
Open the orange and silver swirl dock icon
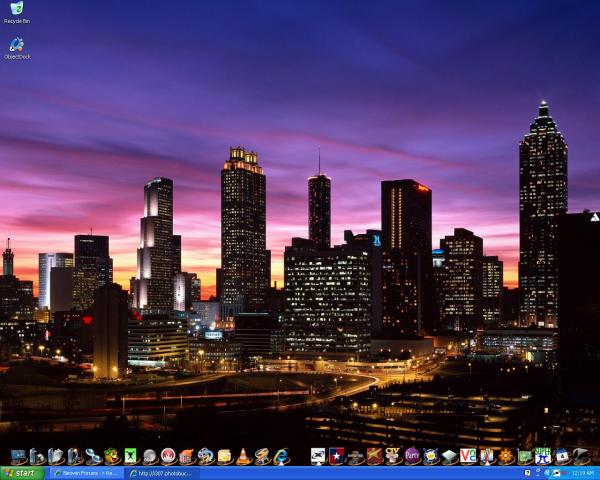(262, 456)
